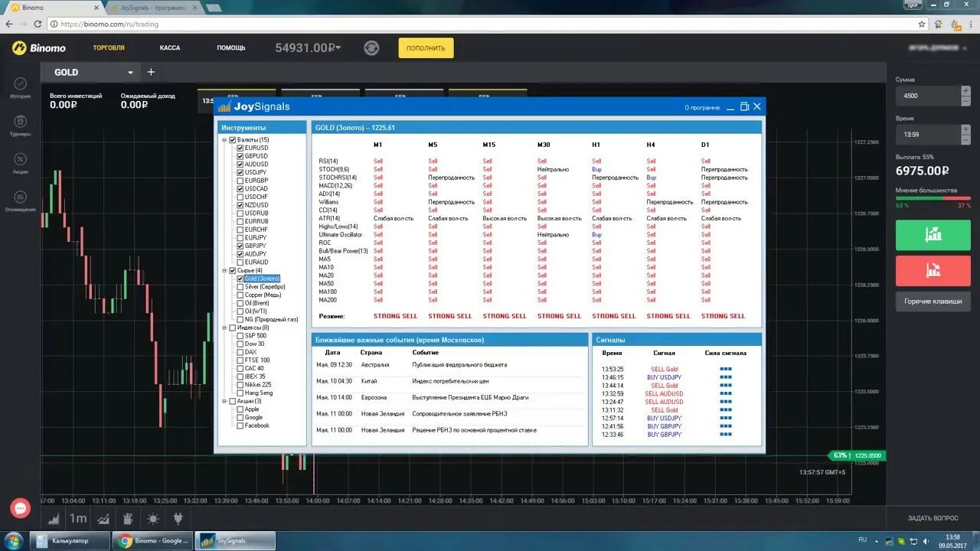
Task: Toggle the brightness sun icon
Action: pyautogui.click(x=153, y=518)
